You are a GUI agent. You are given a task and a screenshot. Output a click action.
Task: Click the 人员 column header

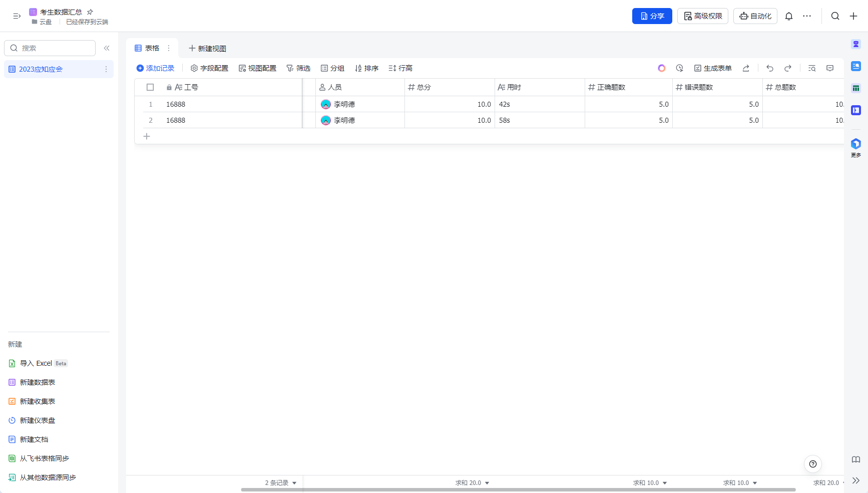pyautogui.click(x=360, y=87)
